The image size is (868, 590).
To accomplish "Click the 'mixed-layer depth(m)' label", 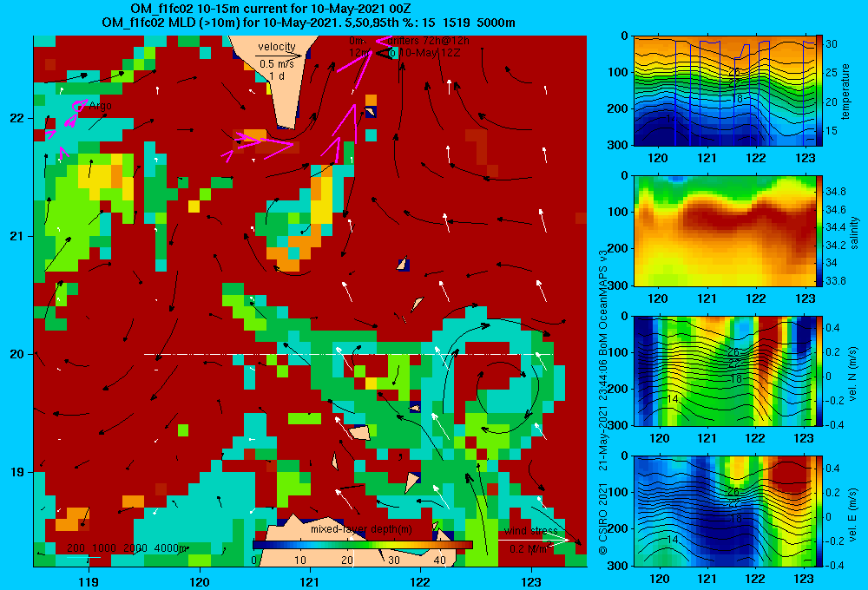I will click(361, 529).
